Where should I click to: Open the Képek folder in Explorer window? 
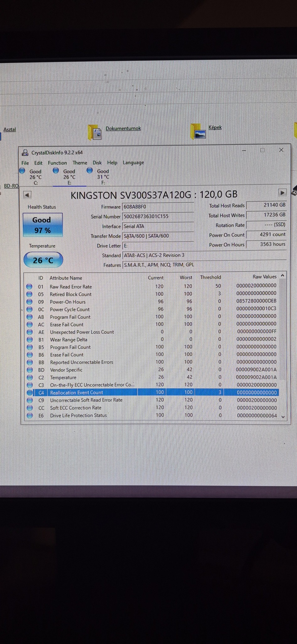tap(215, 127)
